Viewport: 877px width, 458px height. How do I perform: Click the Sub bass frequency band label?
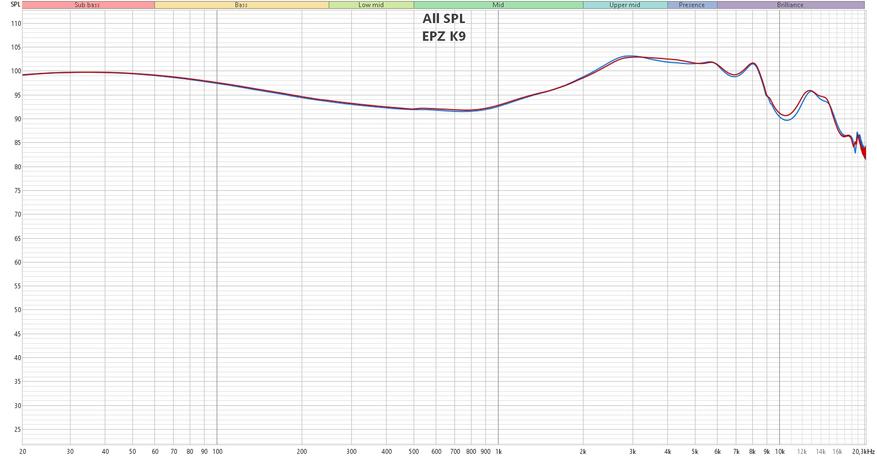pos(88,5)
